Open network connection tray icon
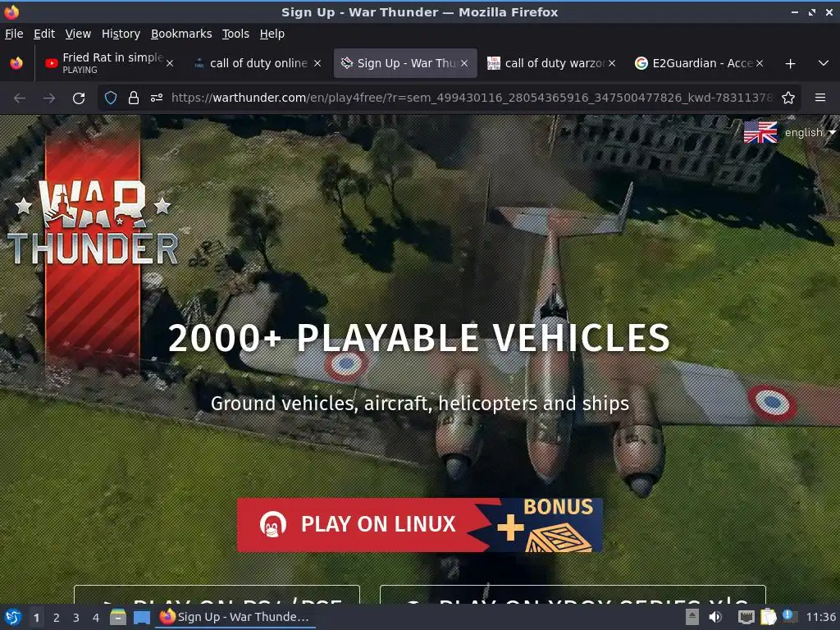840x630 pixels. click(x=746, y=617)
